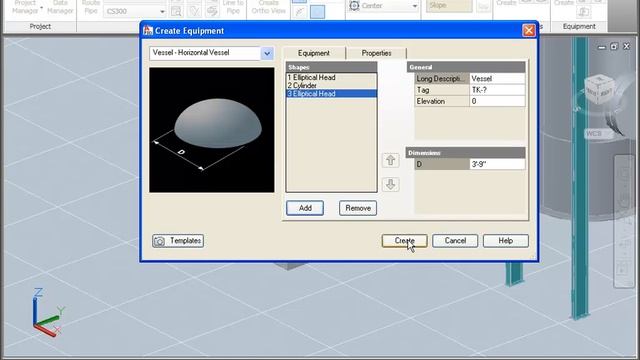Click the Slope ribbon button
The image size is (640, 360).
449,6
